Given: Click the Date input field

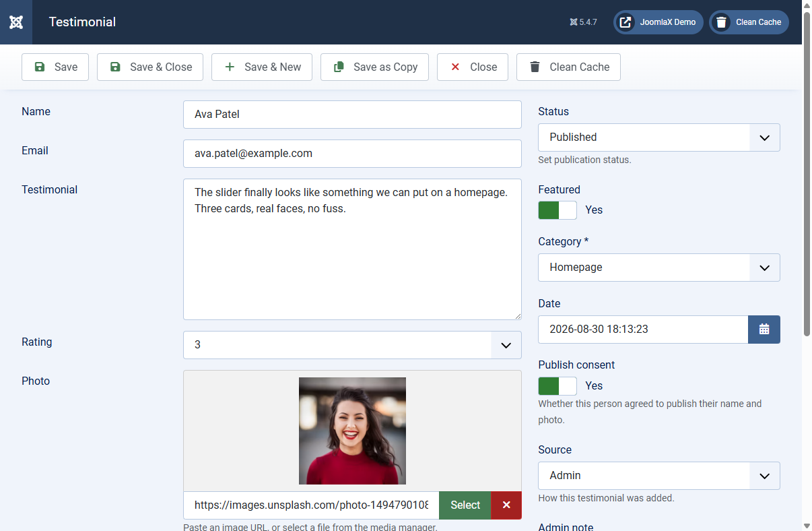Looking at the screenshot, I should 643,330.
